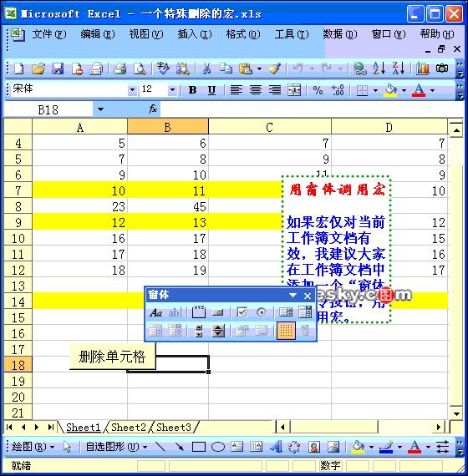This screenshot has height=476, width=468.
Task: Save the workbook using the floppy disk icon
Action: coord(58,68)
